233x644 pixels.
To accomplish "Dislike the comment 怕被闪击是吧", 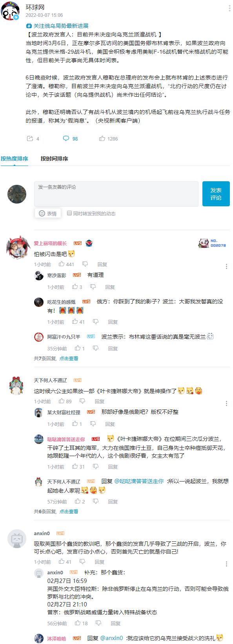I will tap(85, 264).
